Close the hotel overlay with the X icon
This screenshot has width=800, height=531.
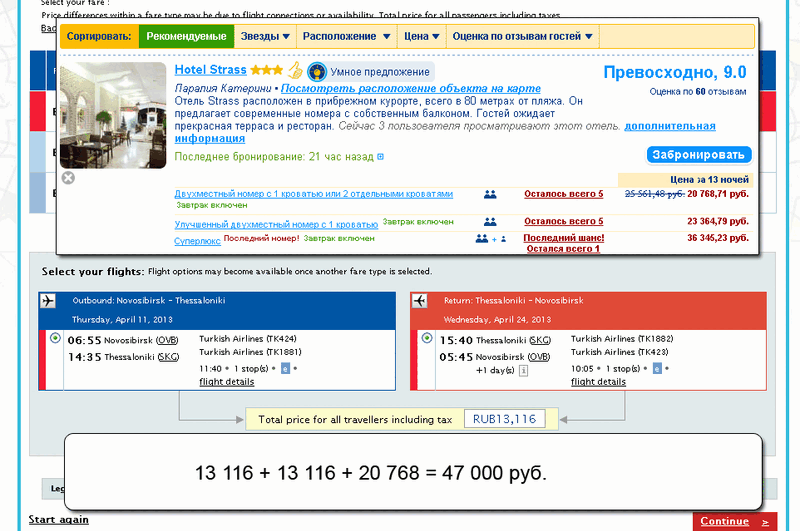click(68, 178)
